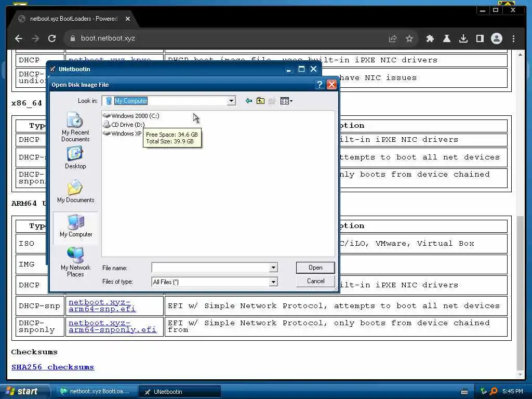Click the orange magnifier tray icon
532x399 pixels.
click(494, 392)
